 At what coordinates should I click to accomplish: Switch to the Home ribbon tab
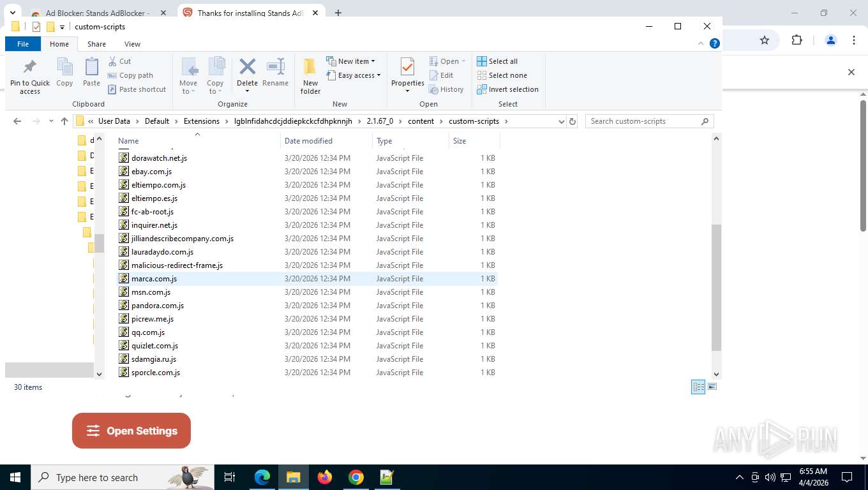[59, 44]
